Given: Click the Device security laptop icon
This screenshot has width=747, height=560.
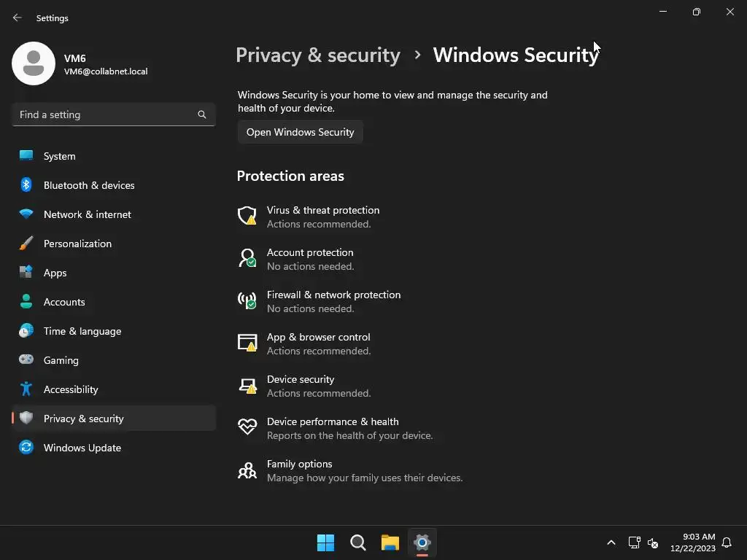Looking at the screenshot, I should [247, 385].
